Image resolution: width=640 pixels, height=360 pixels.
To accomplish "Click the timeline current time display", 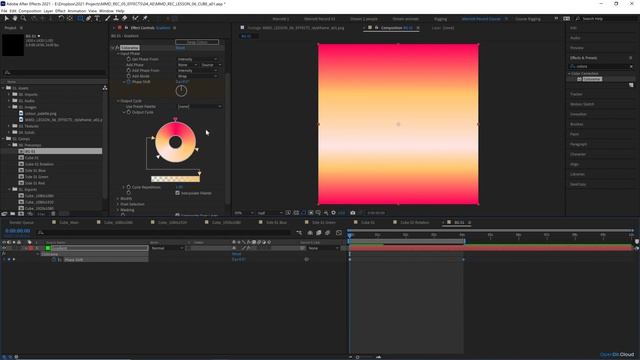I will click(18, 231).
